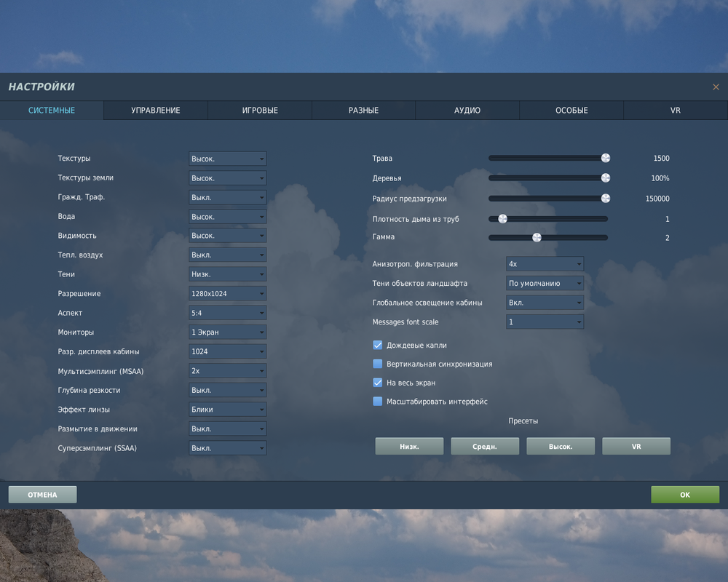Screen dimensions: 728x582
Task: Open the ИГРОВЫЕ tab
Action: click(260, 111)
